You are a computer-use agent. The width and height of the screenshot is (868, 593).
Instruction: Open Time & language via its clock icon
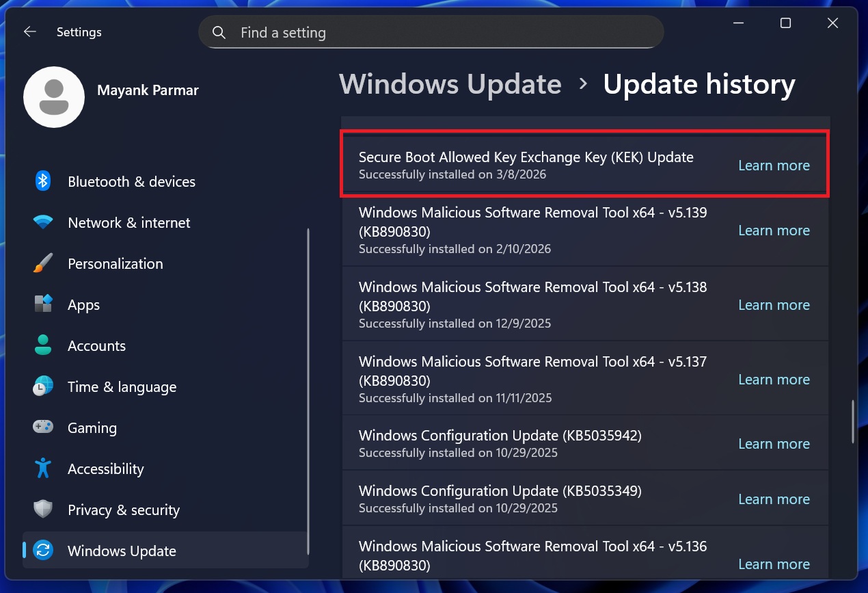pyautogui.click(x=42, y=386)
